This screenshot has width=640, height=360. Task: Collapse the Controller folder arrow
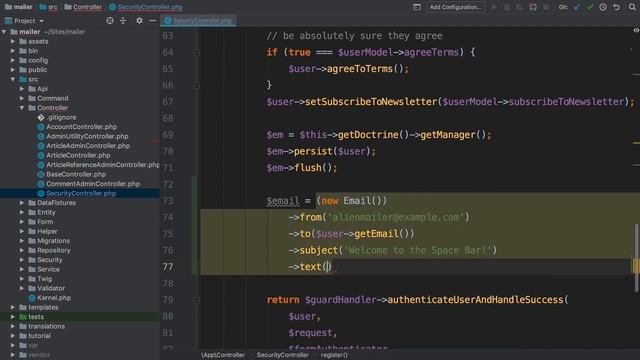22,108
